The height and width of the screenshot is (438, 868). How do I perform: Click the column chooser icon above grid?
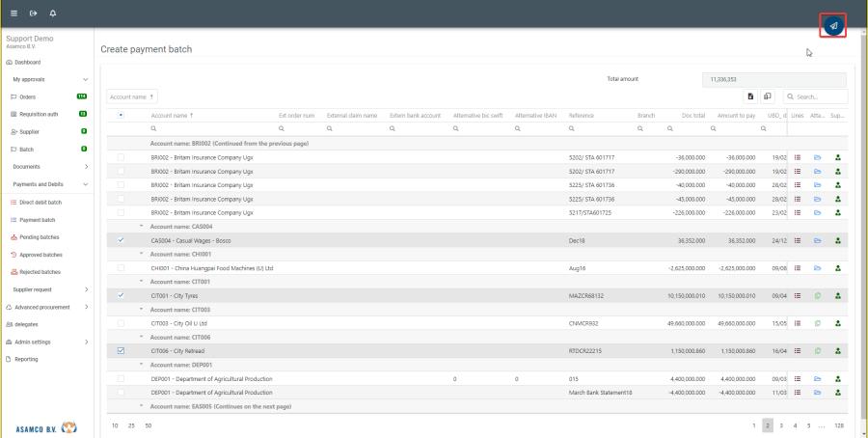[768, 96]
